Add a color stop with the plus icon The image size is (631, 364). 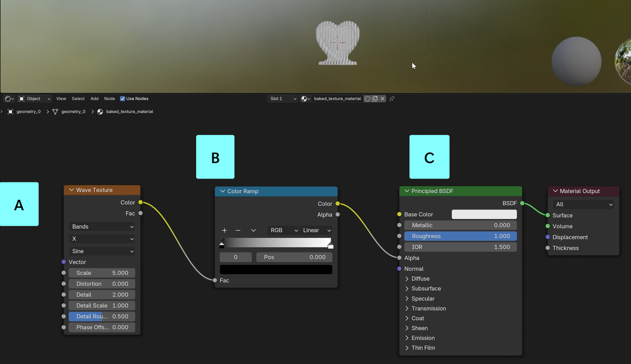tap(224, 230)
